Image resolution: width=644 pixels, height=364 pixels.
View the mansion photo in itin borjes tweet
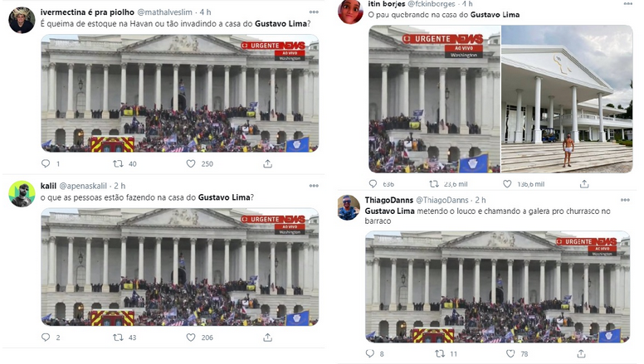click(x=567, y=99)
